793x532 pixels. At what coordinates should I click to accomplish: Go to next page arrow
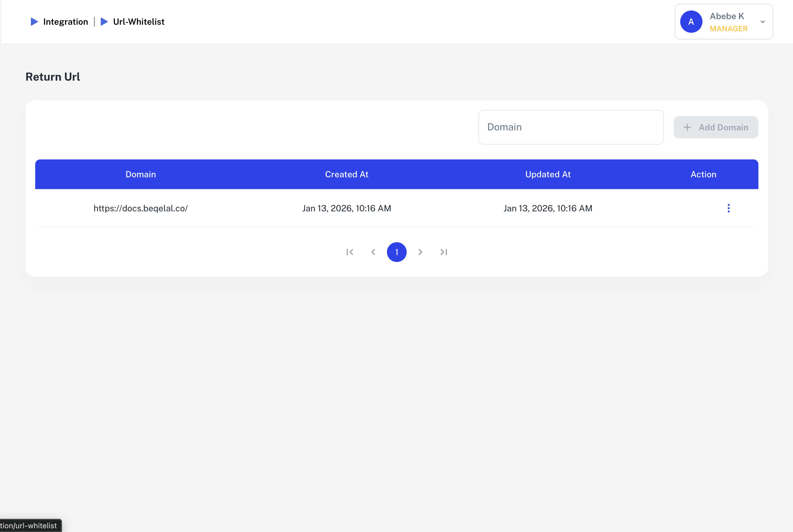[x=420, y=252]
